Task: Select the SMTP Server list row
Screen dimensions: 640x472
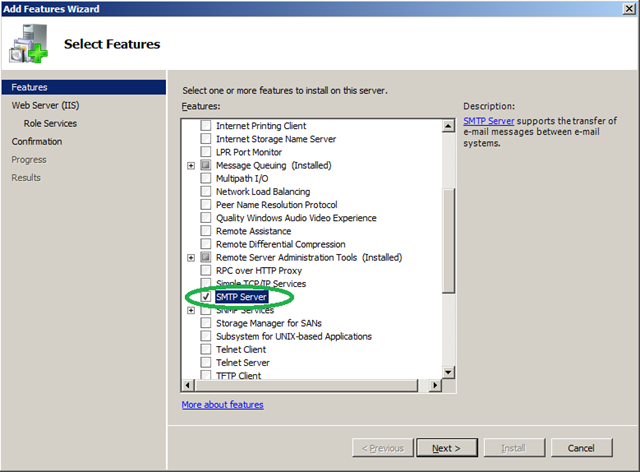Action: [241, 297]
